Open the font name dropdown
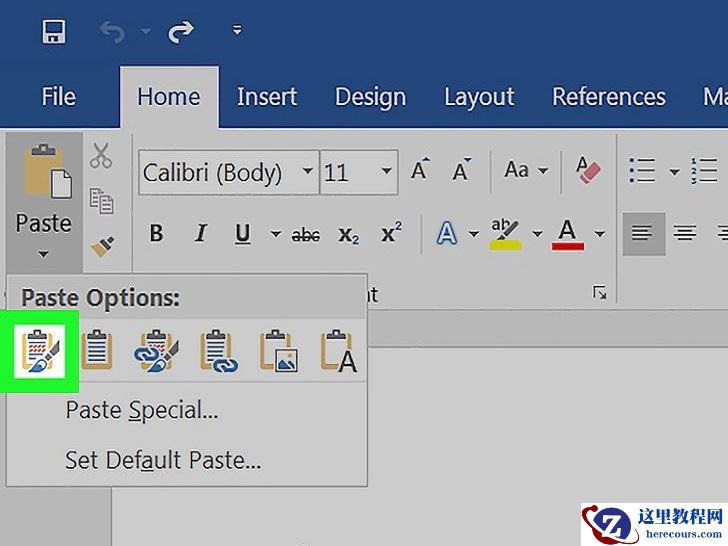 point(307,172)
